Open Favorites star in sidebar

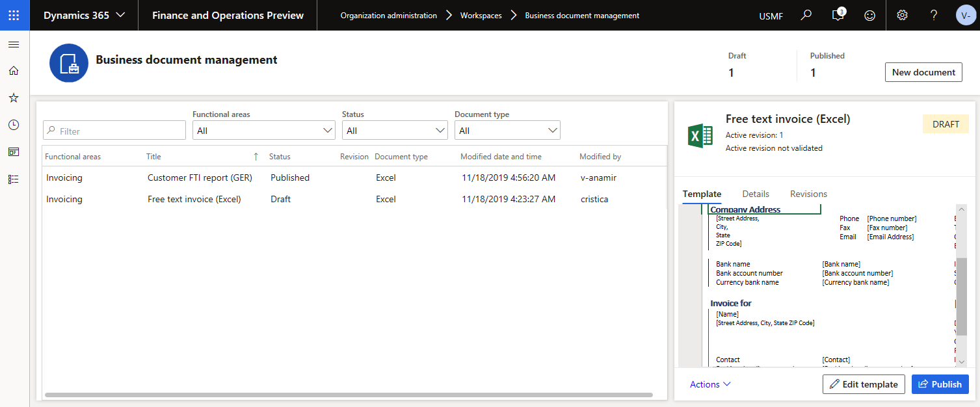click(14, 98)
